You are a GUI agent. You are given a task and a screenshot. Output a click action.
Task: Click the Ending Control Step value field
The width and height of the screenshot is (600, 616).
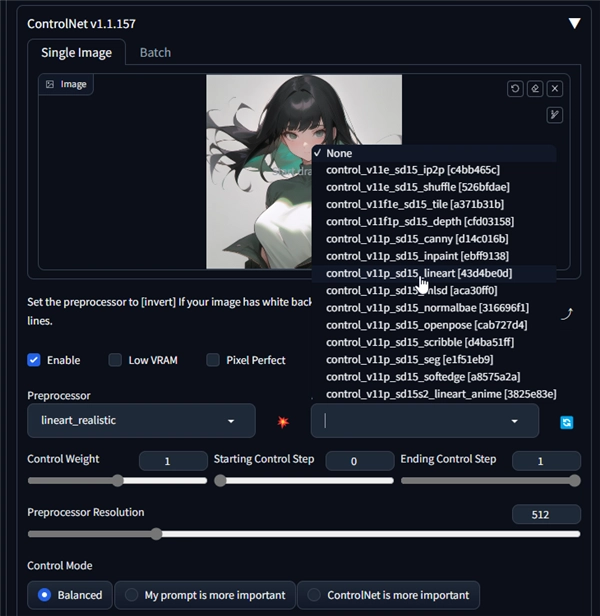click(546, 461)
